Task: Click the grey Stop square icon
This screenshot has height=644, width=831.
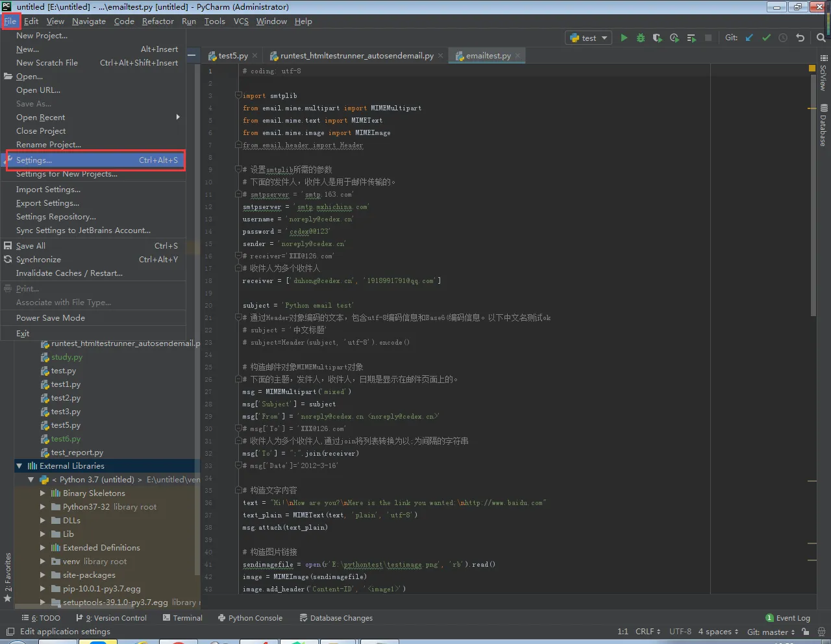Action: click(x=708, y=38)
